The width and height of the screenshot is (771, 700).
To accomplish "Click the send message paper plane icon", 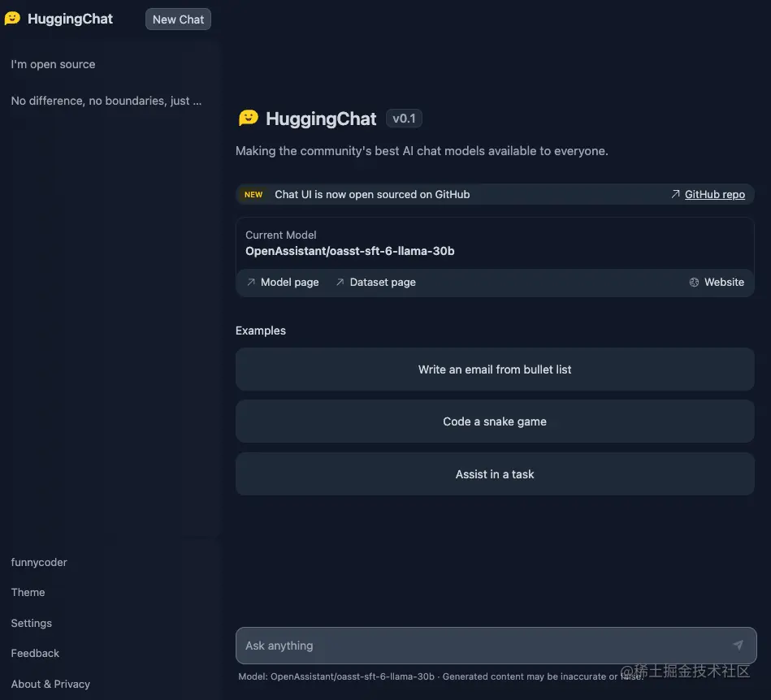I will click(x=738, y=645).
